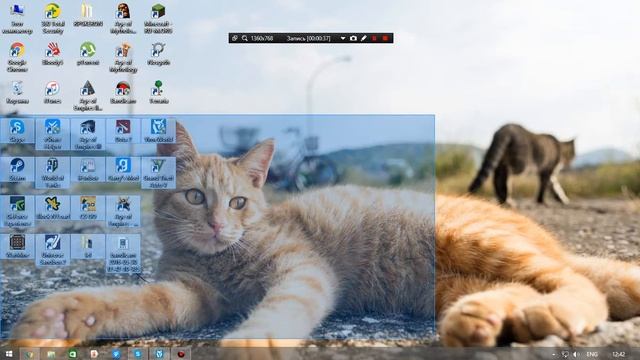Select the Skype desktop shortcut
640x360 pixels.
(x=17, y=131)
